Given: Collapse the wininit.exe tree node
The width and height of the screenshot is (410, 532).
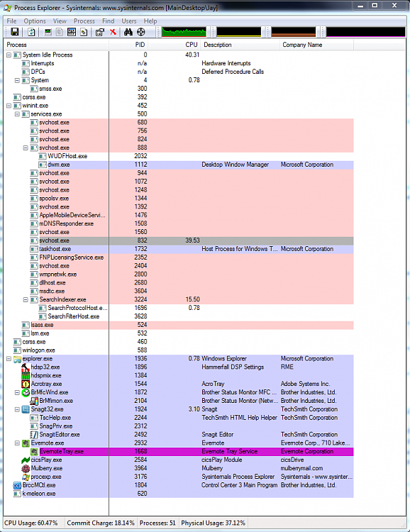Looking at the screenshot, I should (9, 106).
